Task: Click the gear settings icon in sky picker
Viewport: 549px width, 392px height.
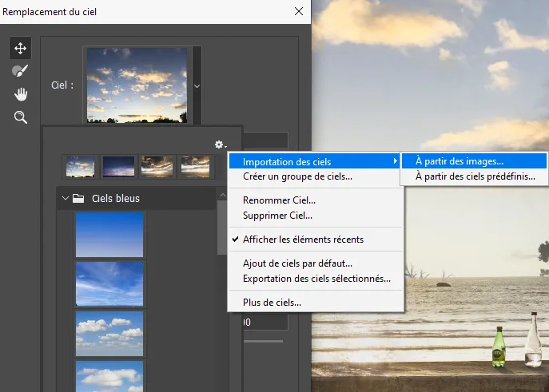Action: 220,145
